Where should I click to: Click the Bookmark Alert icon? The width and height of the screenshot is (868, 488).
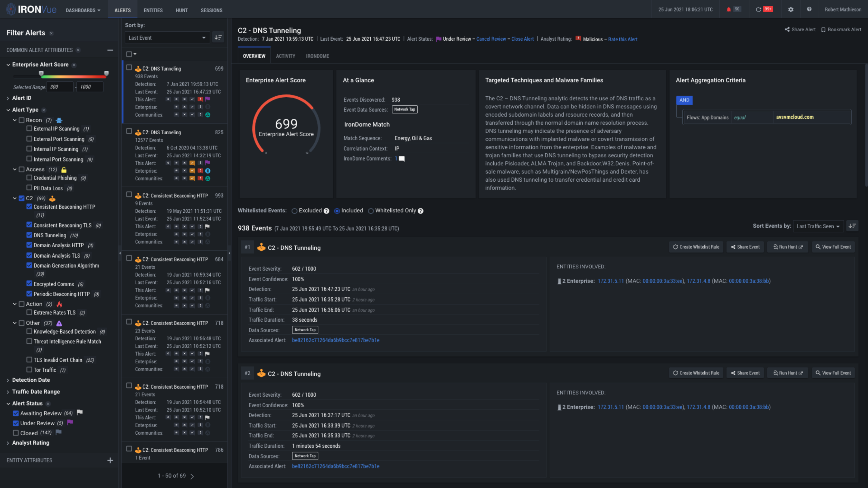click(x=823, y=30)
